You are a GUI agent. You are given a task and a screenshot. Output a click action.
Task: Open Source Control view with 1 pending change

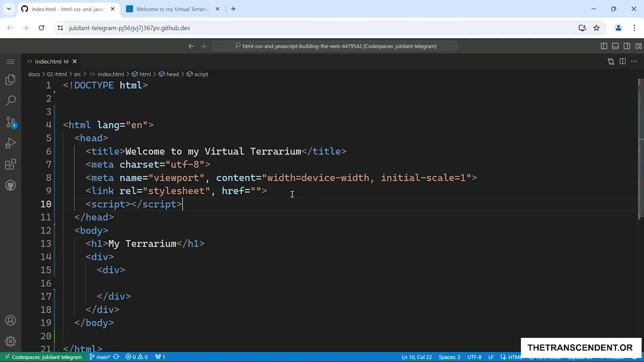point(11,122)
